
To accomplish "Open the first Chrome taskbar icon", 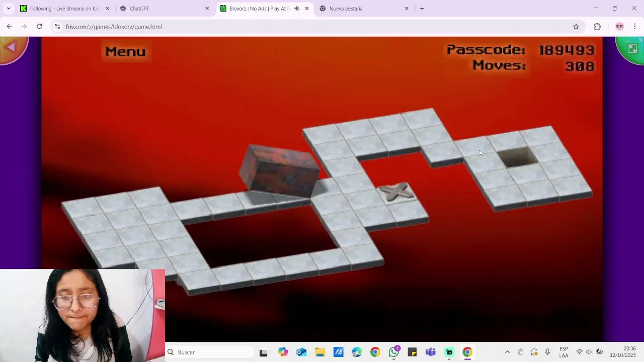I will [x=375, y=352].
